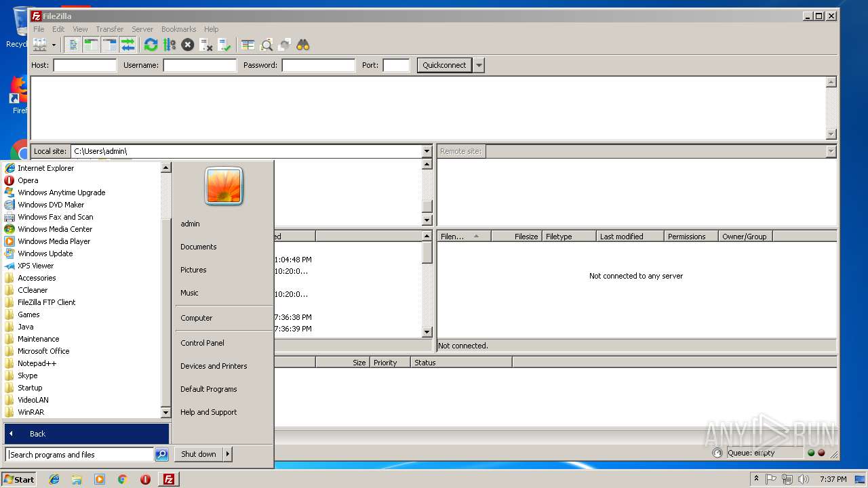Viewport: 868px width, 488px height.
Task: Cancel the current operation icon
Action: click(188, 45)
